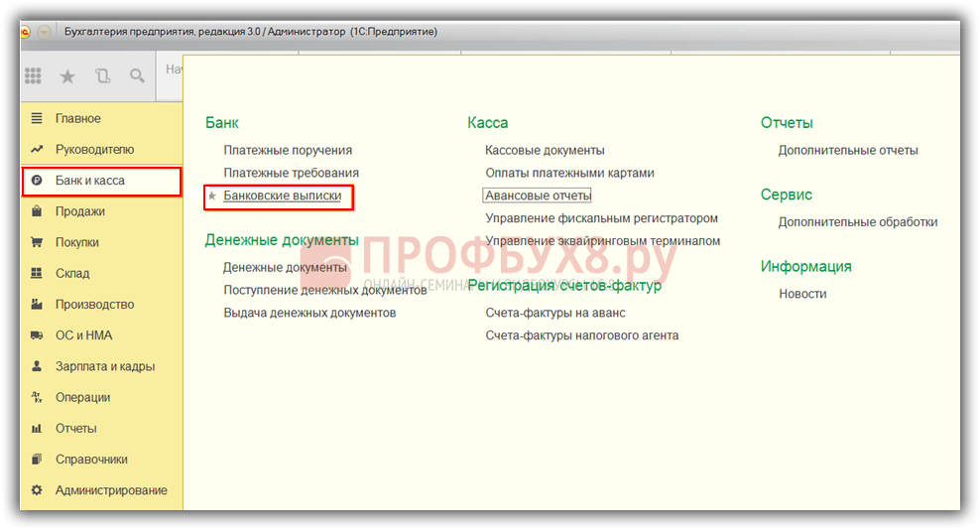Click the Администрирование gear icon
The width and height of the screenshot is (980, 530).
click(37, 490)
